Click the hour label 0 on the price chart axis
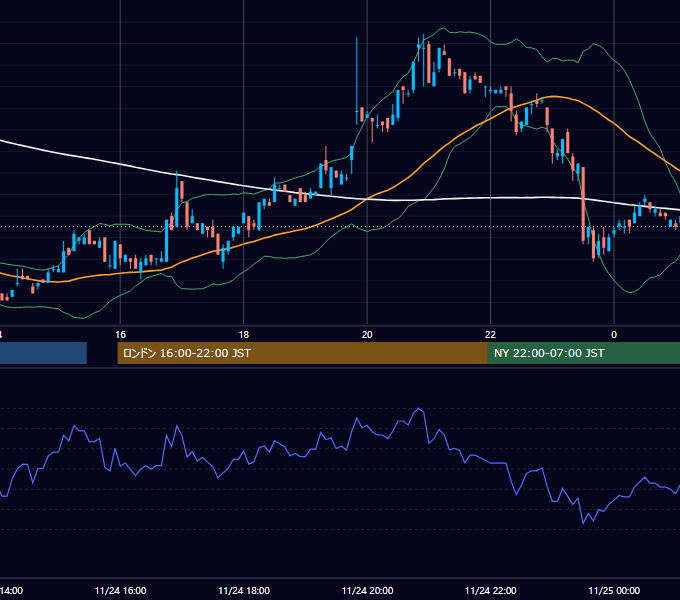This screenshot has height=600, width=680. click(614, 335)
